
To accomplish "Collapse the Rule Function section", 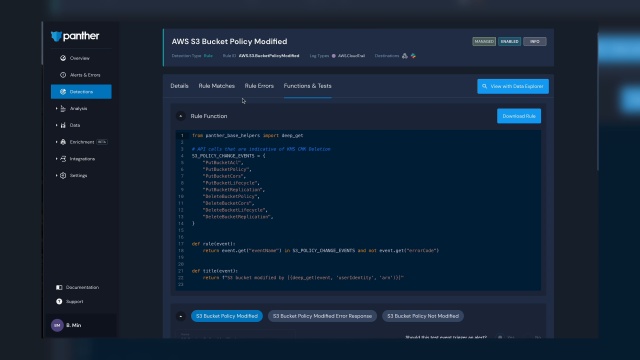I will pyautogui.click(x=180, y=116).
